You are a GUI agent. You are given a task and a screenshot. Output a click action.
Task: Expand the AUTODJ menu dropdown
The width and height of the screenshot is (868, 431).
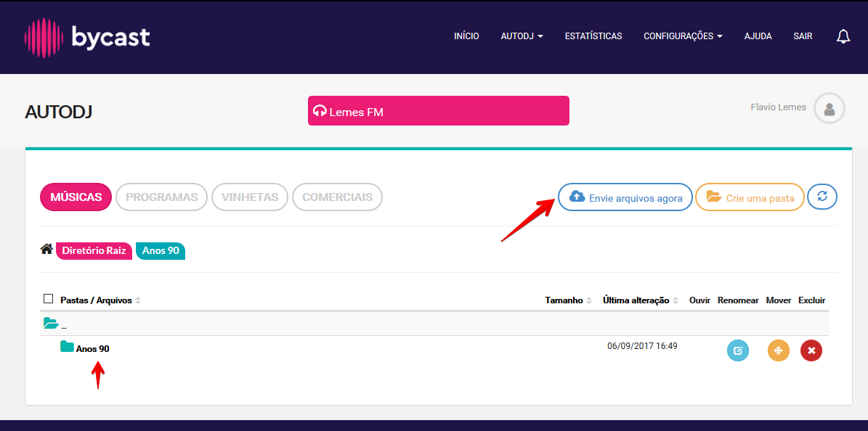pyautogui.click(x=522, y=36)
